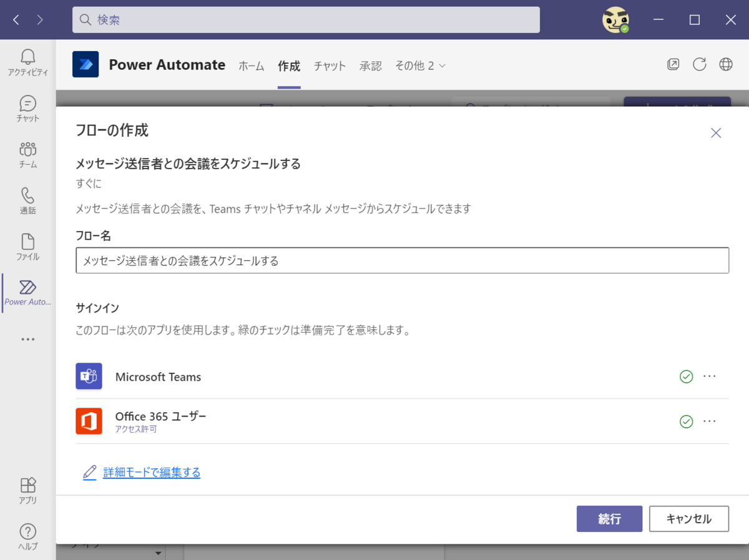Screen dimensions: 749x560
Task: Open the アクティビティ bell in sidebar
Action: [27, 63]
